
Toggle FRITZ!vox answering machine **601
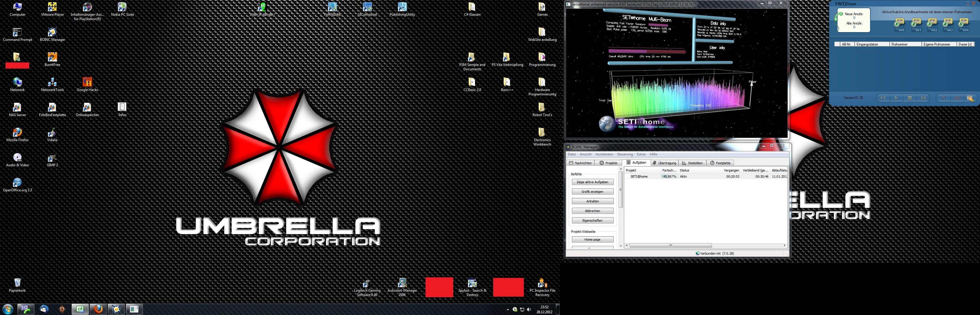point(916,25)
